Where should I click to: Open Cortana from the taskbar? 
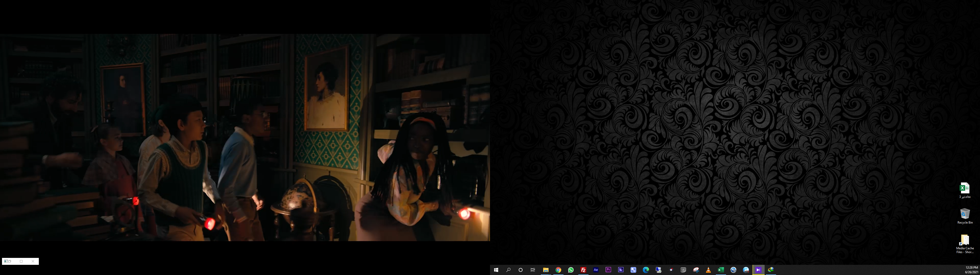pos(520,270)
